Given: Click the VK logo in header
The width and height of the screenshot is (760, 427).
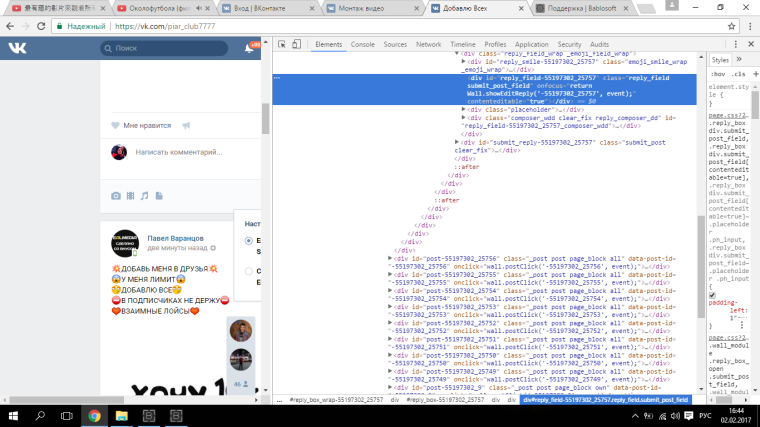Looking at the screenshot, I should point(18,48).
